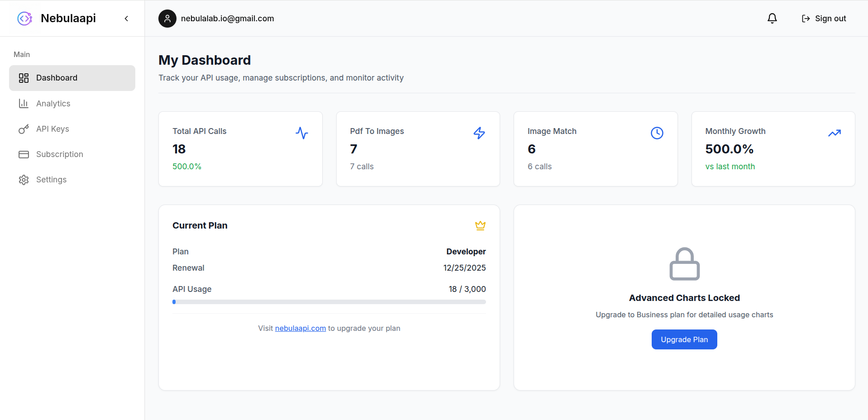Open the notification bell
This screenshot has height=420, width=868.
(772, 18)
